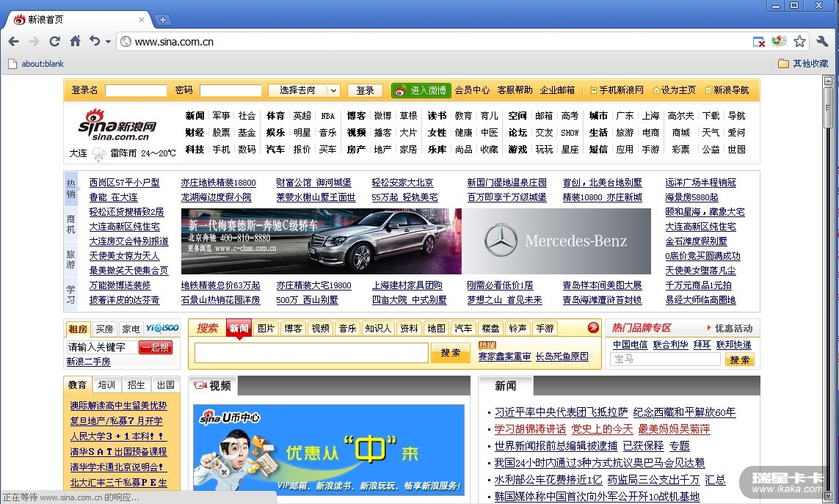Click the 宝马 brand search field
839x504 pixels.
665,359
